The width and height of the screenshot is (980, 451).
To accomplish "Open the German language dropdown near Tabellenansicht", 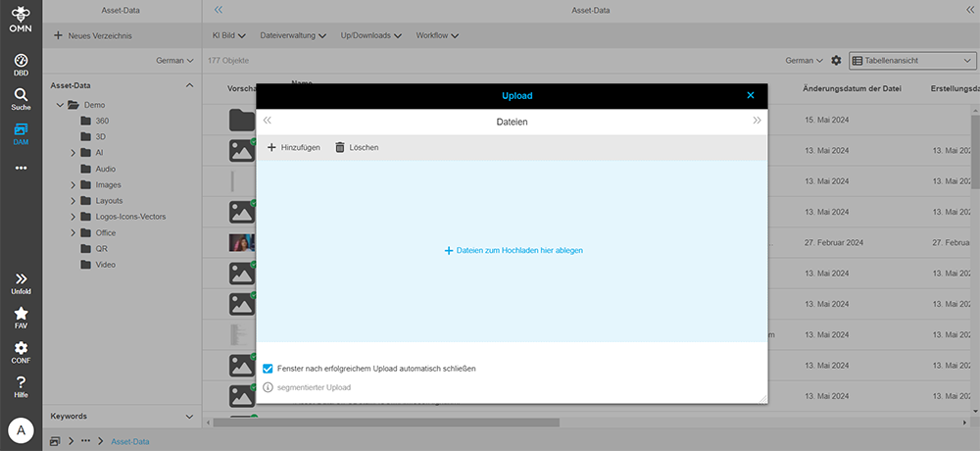I will [804, 61].
